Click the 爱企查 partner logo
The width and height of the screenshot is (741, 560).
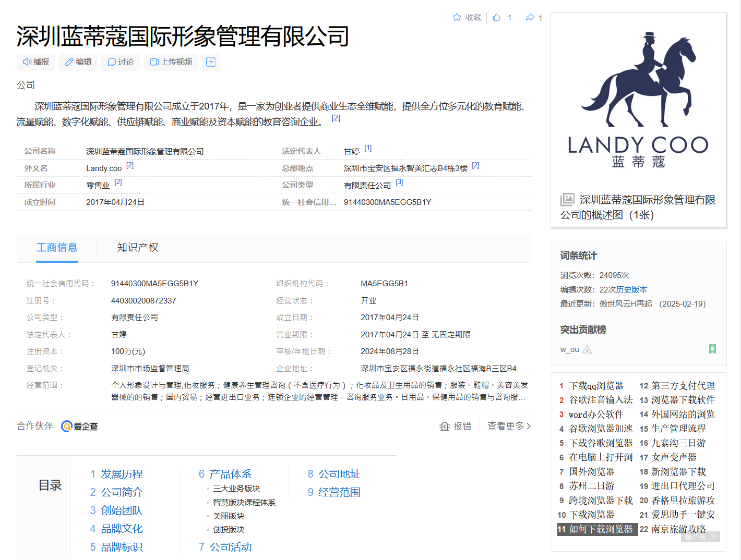coord(80,427)
